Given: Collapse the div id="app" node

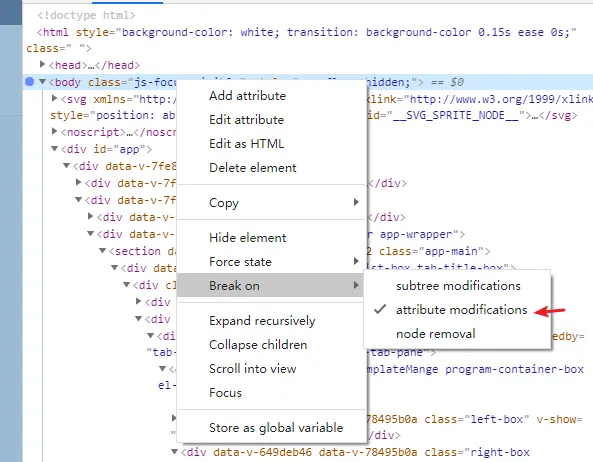Looking at the screenshot, I should click(54, 149).
